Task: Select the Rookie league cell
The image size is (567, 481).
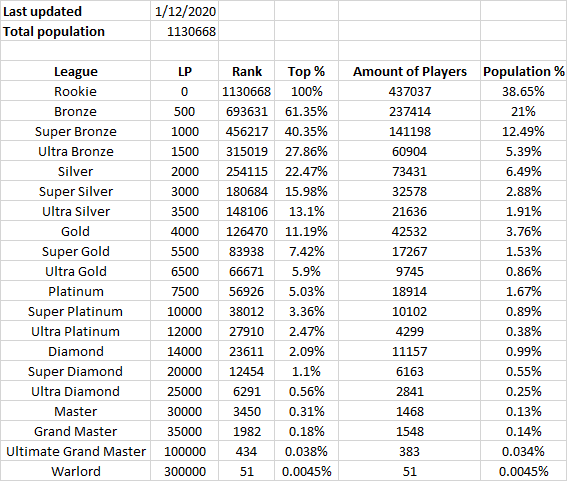Action: pos(76,91)
